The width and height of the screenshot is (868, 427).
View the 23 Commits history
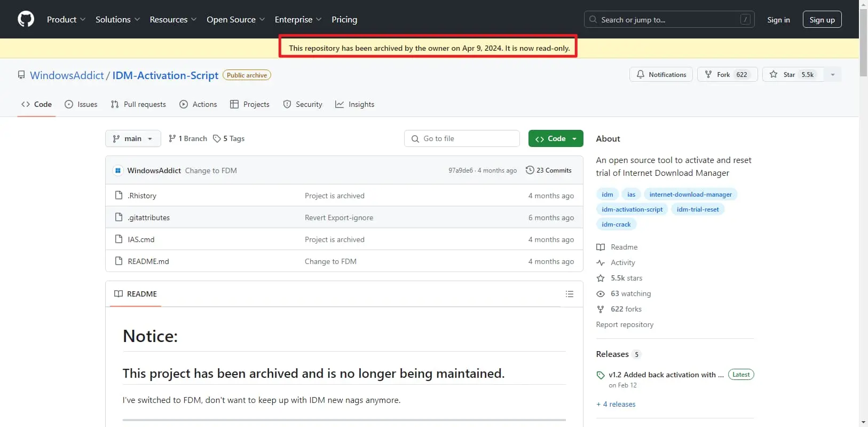click(x=549, y=170)
